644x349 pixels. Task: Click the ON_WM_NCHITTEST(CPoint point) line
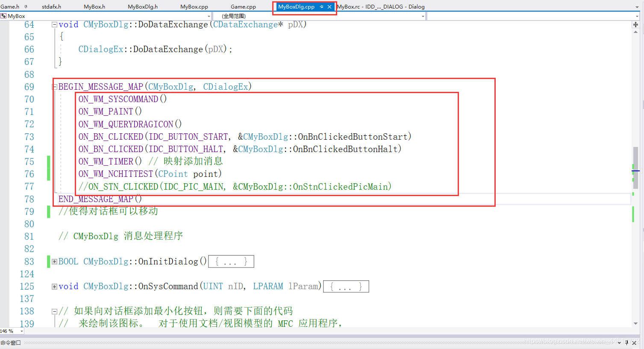pos(150,174)
